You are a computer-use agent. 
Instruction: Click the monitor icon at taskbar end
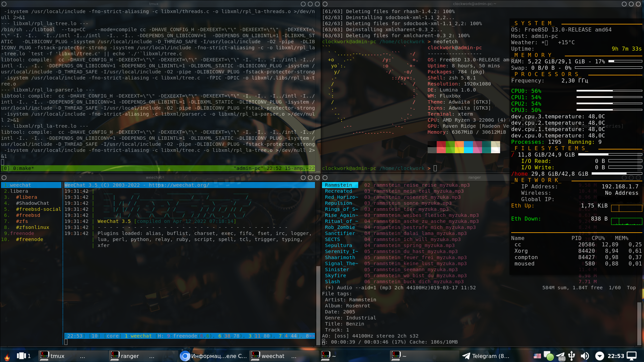pos(632,356)
